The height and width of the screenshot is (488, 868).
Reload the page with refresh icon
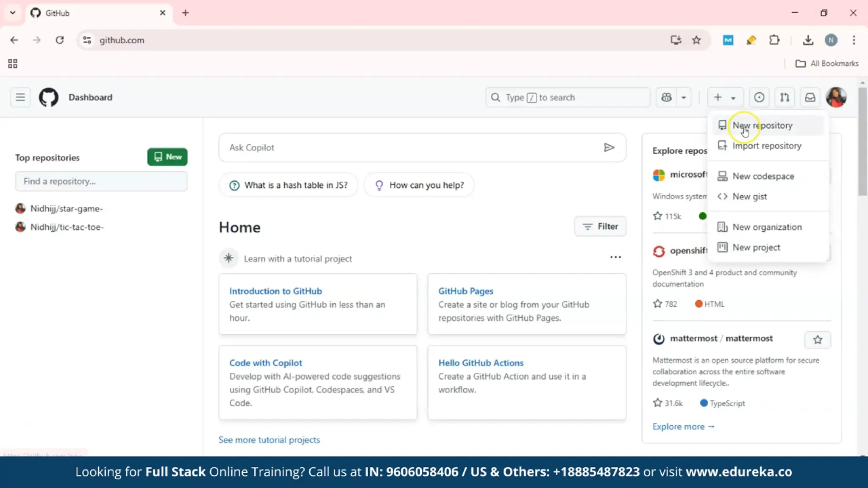point(60,40)
